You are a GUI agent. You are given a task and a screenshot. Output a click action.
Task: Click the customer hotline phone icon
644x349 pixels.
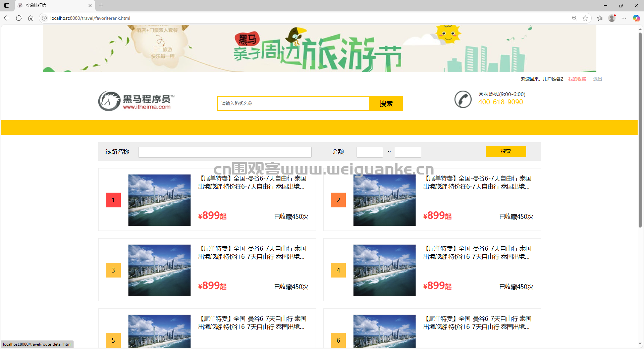[x=463, y=99]
